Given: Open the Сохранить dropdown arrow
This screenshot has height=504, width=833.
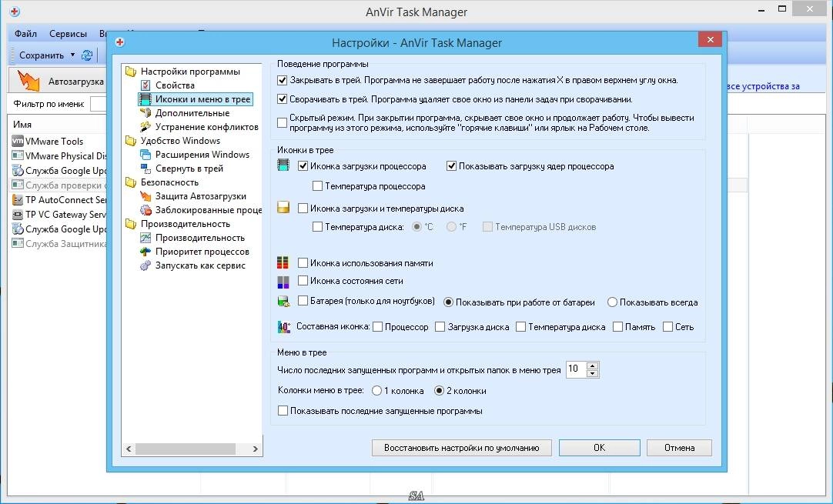Looking at the screenshot, I should (73, 55).
